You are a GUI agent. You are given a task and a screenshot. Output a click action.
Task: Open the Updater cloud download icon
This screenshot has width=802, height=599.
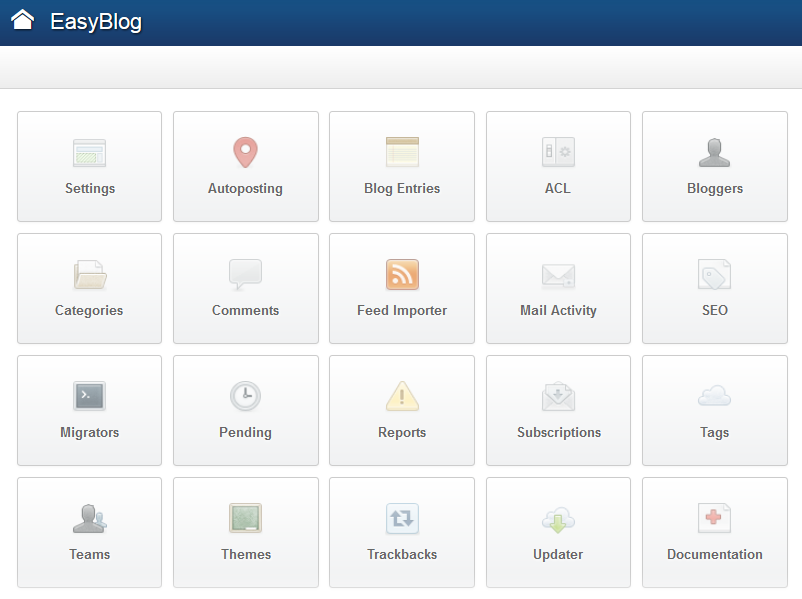point(559,520)
